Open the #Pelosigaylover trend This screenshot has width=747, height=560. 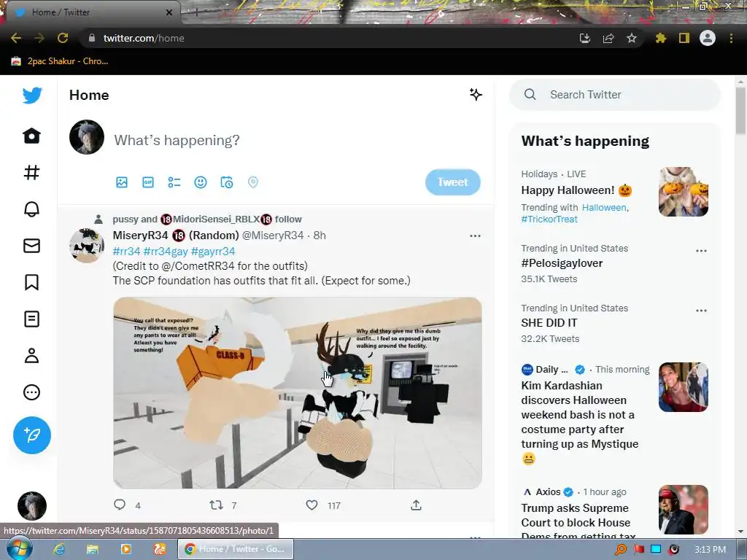pos(562,262)
